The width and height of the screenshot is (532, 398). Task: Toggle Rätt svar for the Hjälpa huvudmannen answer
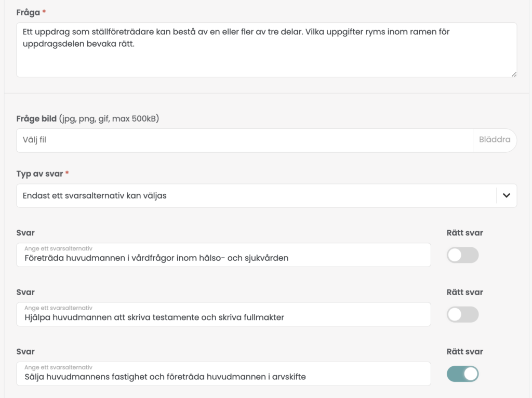click(462, 314)
